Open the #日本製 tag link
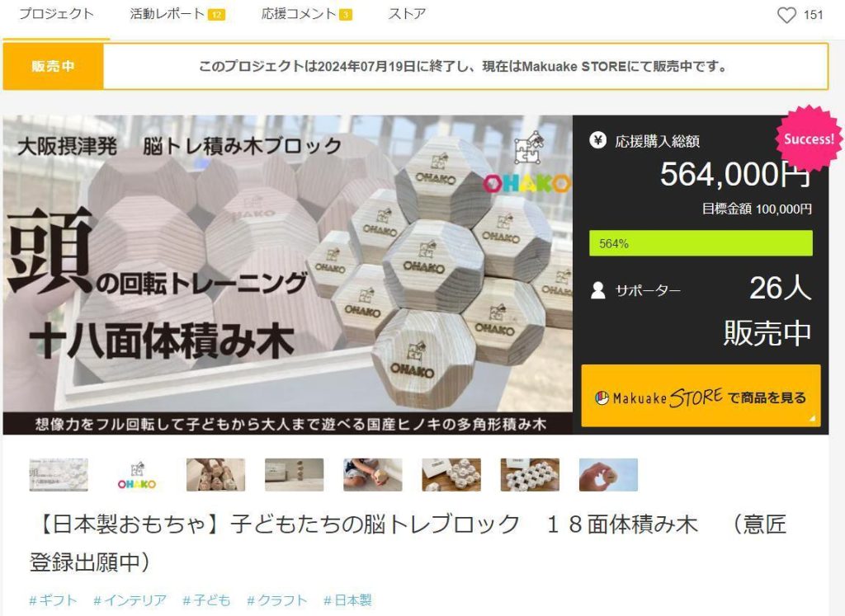Viewport: 845px width, 616px height. pyautogui.click(x=347, y=600)
